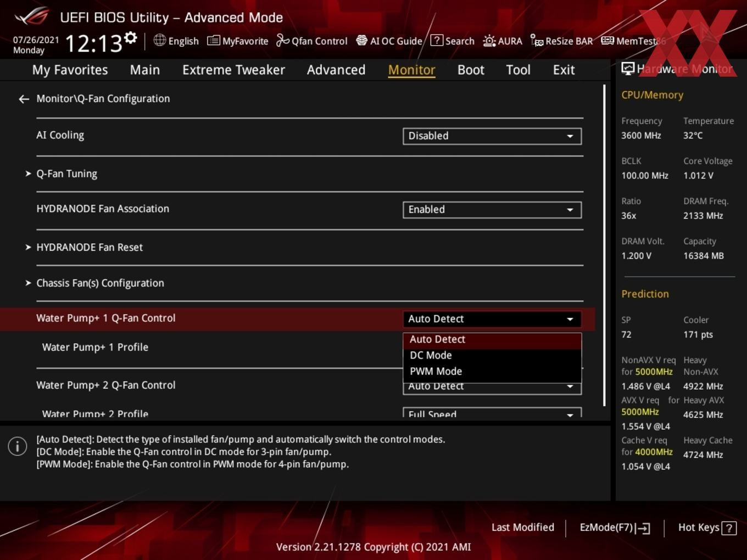Click the Prediction section heading
Viewport: 747px width, 560px height.
[645, 294]
